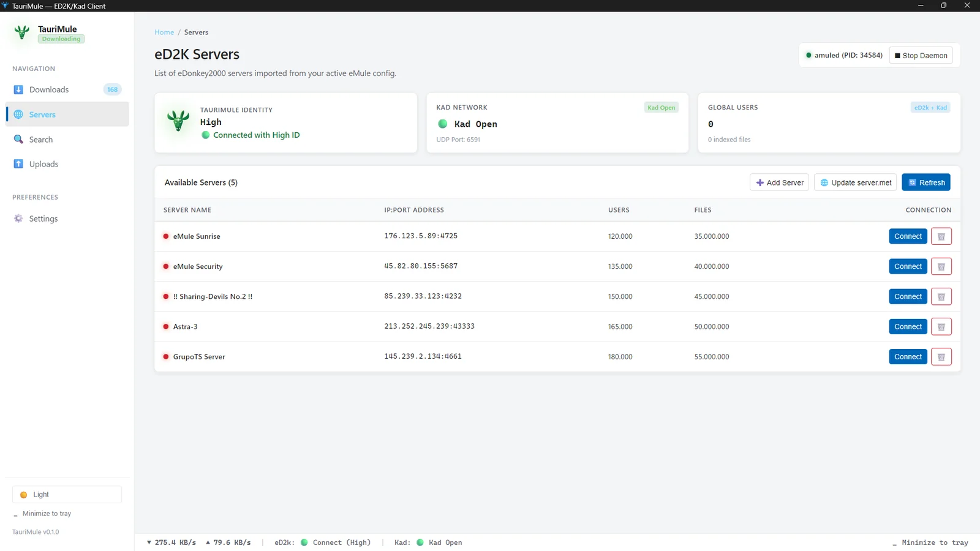This screenshot has height=551, width=980.
Task: Select the address 176.123.5.89:4725
Action: click(421, 236)
